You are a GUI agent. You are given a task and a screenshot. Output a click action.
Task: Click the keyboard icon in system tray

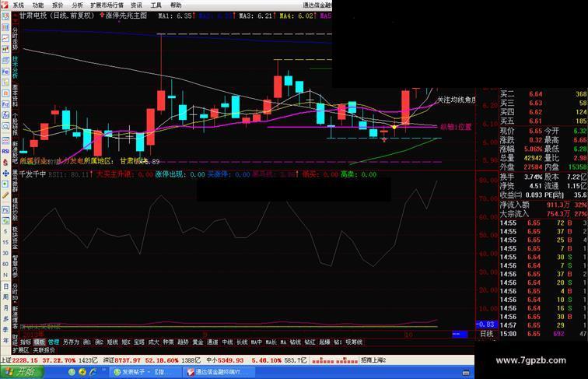pyautogui.click(x=466, y=373)
